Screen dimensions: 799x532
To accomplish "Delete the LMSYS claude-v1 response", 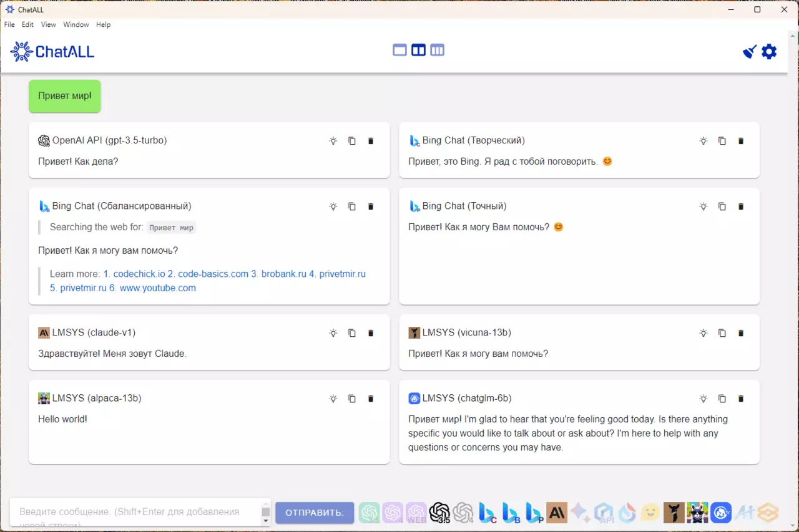I will point(371,333).
